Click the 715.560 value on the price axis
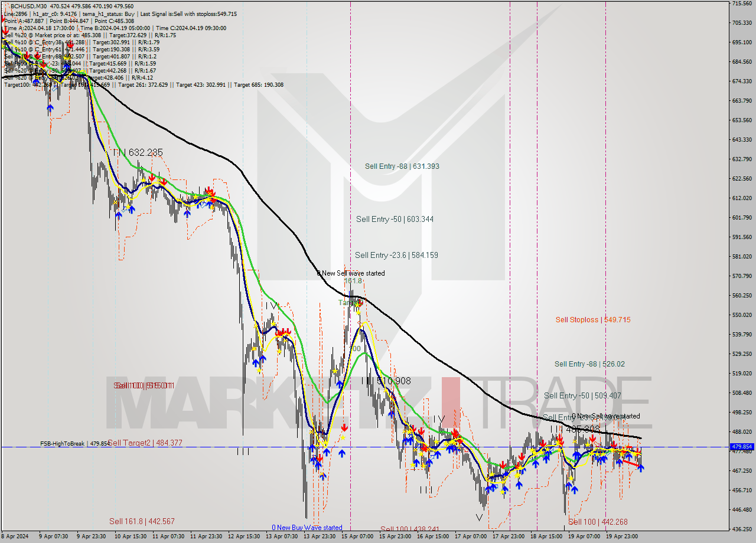Screen dimensions: 756x543 pos(742,4)
